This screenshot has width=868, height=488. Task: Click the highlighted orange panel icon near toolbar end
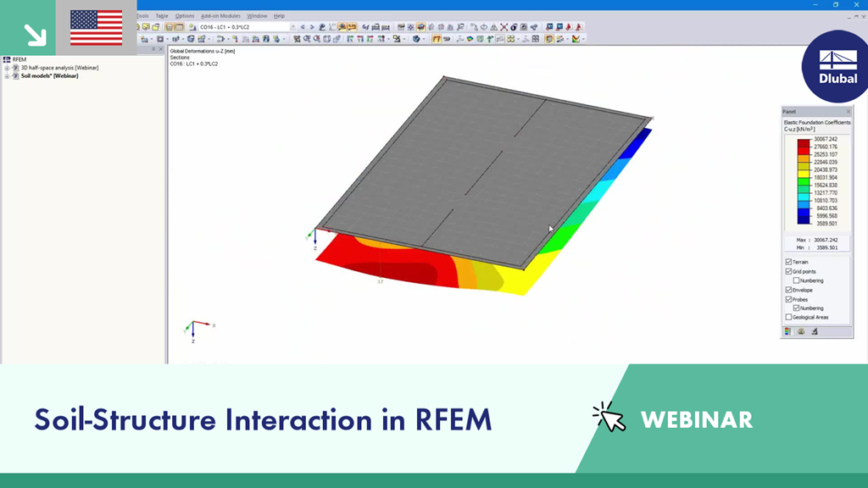(548, 39)
